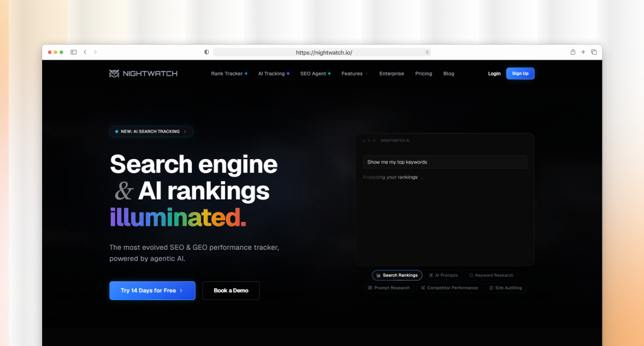Select the Search Rankings chip
The width and height of the screenshot is (644, 346).
tap(397, 276)
